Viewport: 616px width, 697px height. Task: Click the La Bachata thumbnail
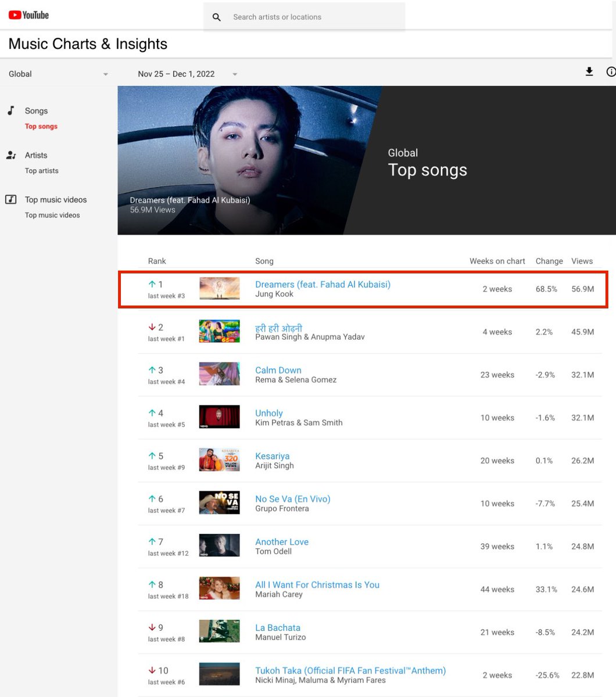[220, 631]
